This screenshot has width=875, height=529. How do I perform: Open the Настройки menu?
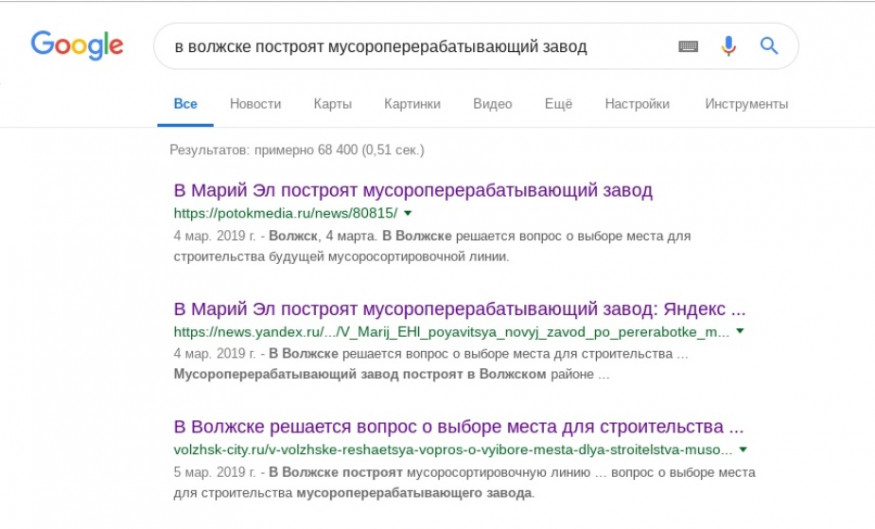click(x=637, y=104)
